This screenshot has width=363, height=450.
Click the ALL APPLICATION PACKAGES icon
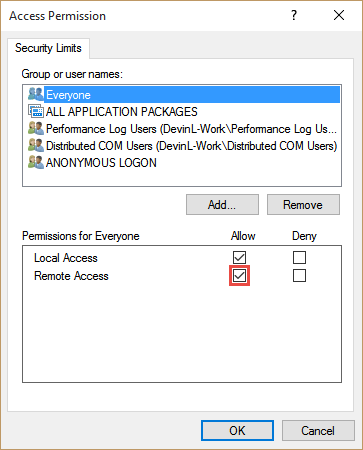(x=36, y=111)
